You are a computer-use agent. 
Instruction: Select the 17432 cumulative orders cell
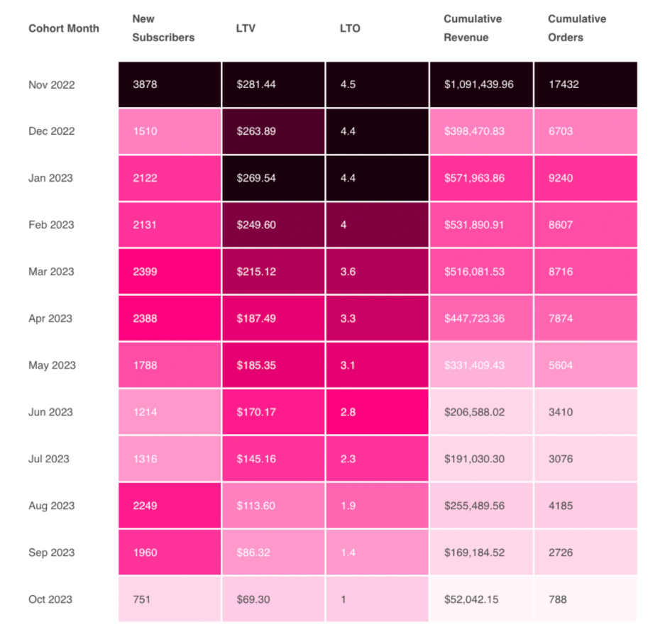pos(585,84)
